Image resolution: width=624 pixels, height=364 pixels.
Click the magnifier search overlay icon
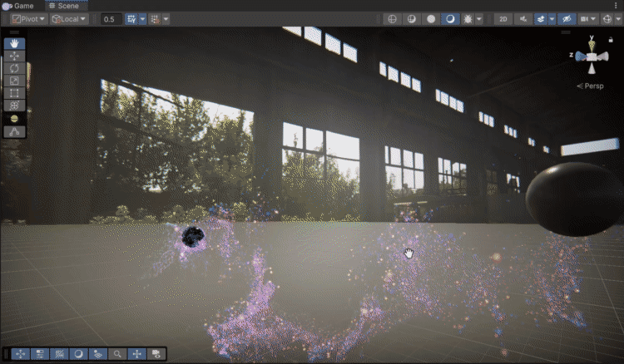pyautogui.click(x=117, y=354)
